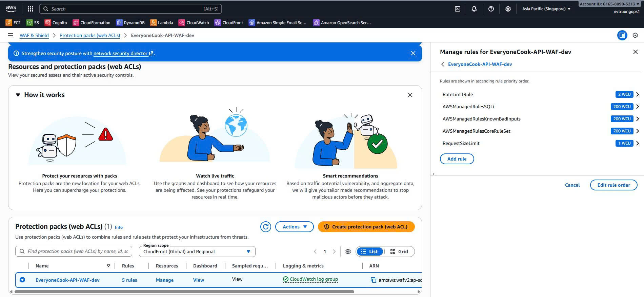Refresh the protection packs list
Image resolution: width=644 pixels, height=297 pixels.
click(265, 227)
